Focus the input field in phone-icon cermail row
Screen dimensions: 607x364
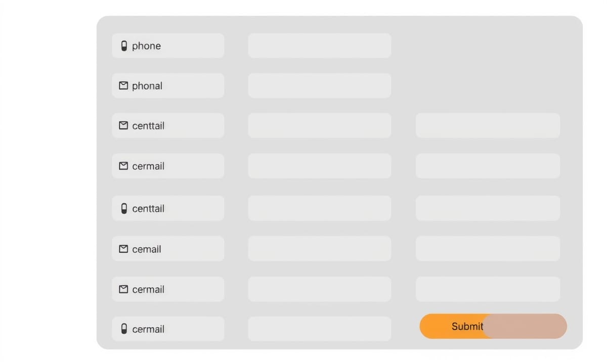tap(319, 329)
